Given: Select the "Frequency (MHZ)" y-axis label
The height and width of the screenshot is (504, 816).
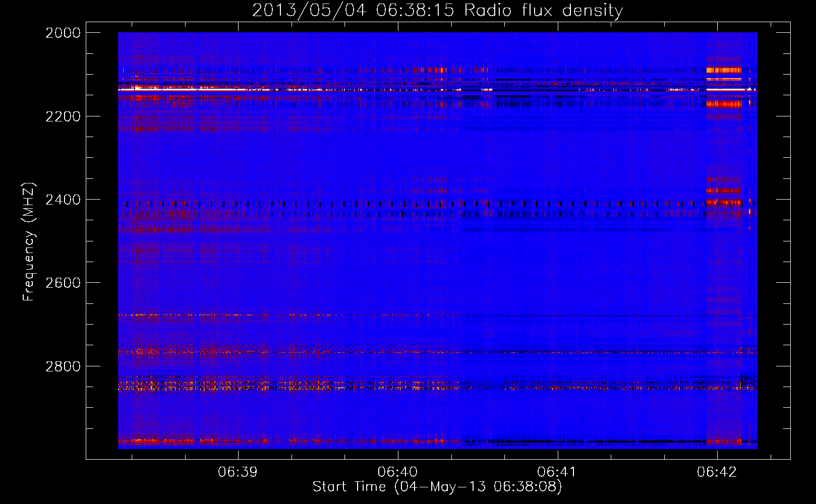Looking at the screenshot, I should coord(29,242).
